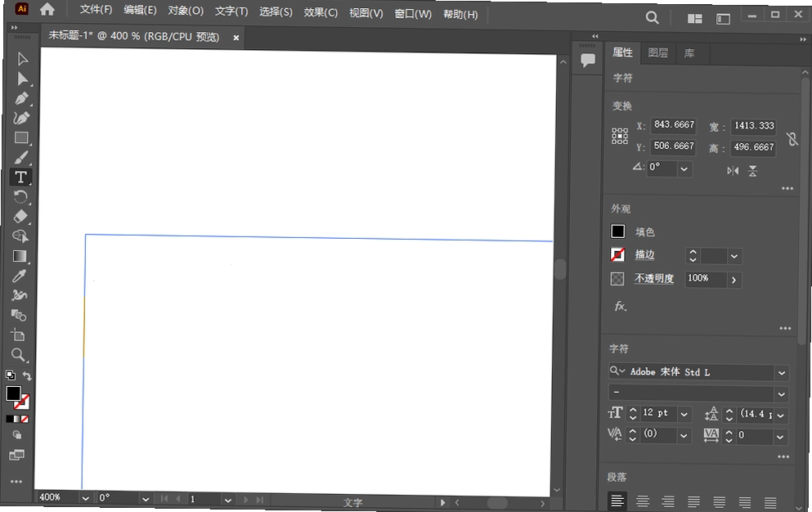Select the Pen tool

22,98
